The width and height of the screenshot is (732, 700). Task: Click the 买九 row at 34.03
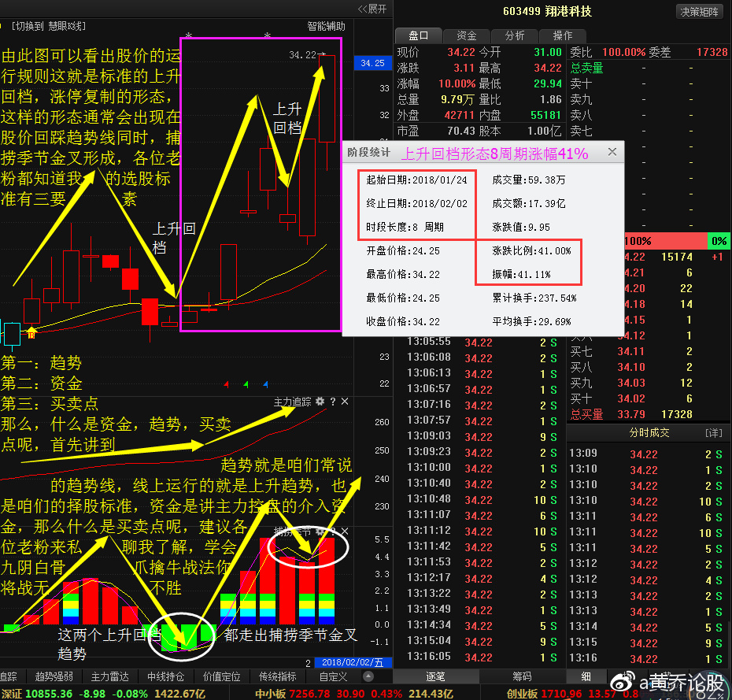pos(649,383)
